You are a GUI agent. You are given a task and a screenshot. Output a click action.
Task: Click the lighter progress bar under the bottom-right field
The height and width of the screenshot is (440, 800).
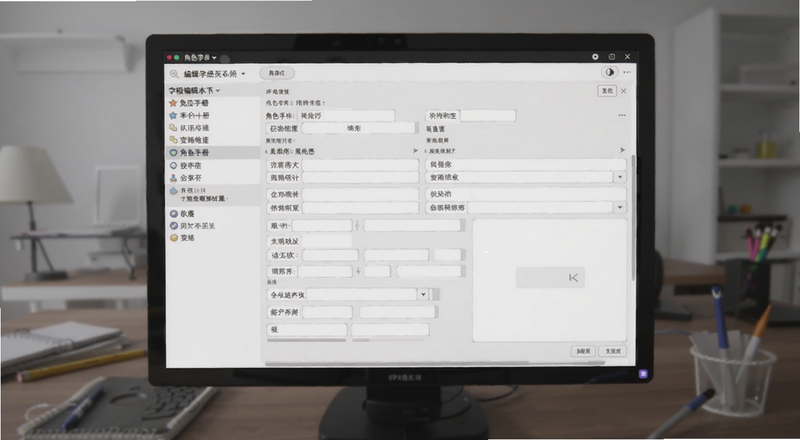click(x=388, y=340)
